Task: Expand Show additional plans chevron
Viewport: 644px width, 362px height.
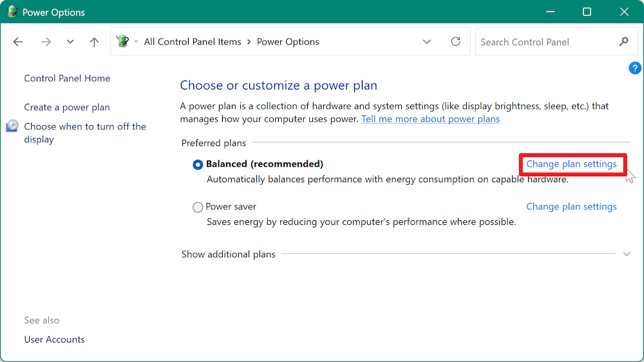Action: point(627,254)
